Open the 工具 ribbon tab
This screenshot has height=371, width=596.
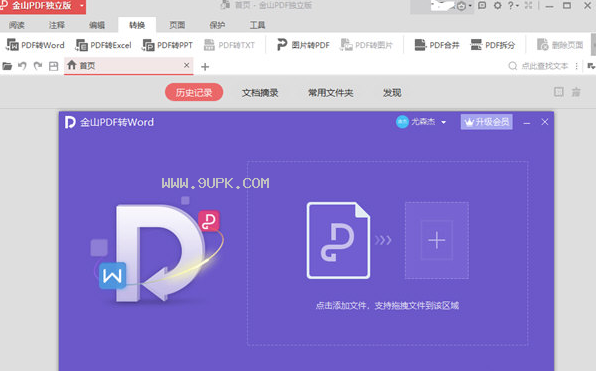[x=257, y=25]
